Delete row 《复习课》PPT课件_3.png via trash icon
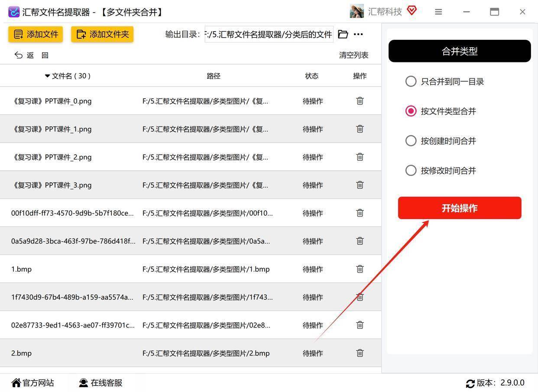This screenshot has height=392, width=538. tap(360, 185)
